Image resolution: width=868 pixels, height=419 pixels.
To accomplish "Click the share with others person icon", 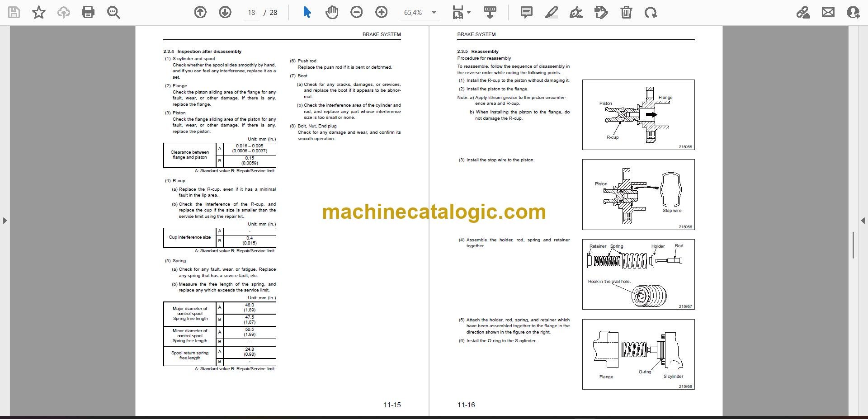I will pyautogui.click(x=853, y=13).
